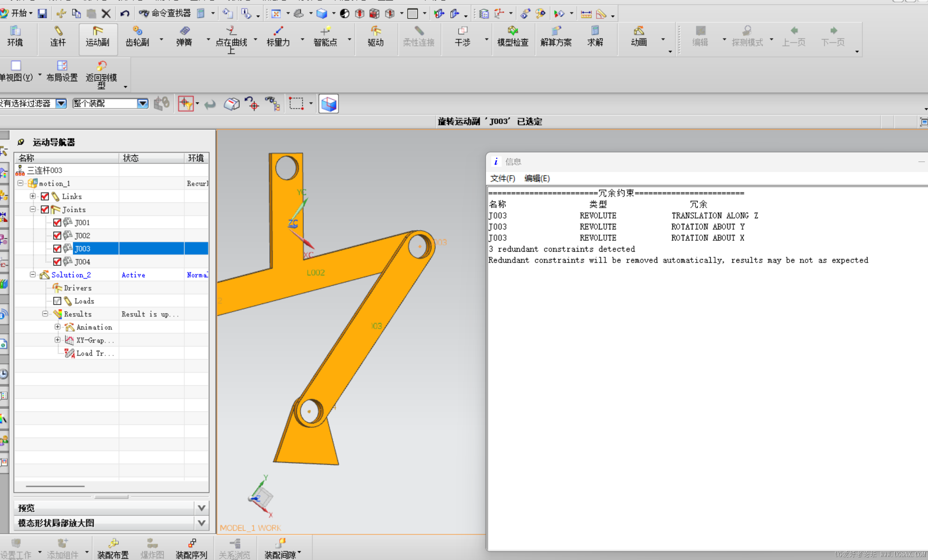Open the 驱动 (Driver) tool
This screenshot has width=928, height=560.
click(x=375, y=36)
